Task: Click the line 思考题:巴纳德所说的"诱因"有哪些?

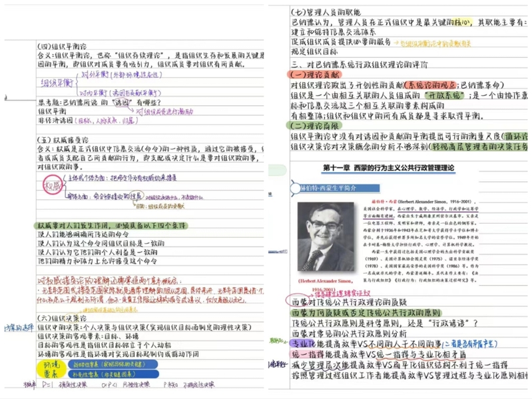Action: [99, 102]
